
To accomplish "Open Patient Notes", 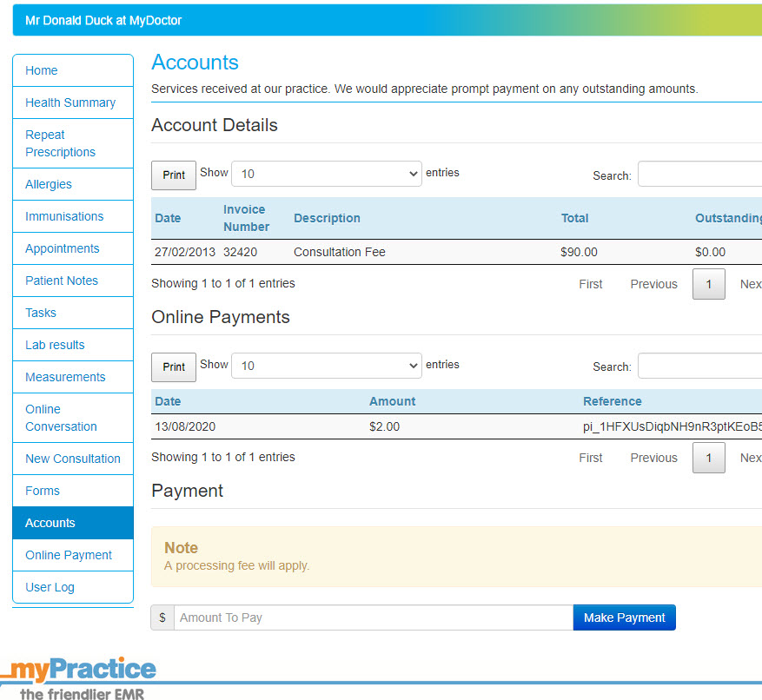I will point(73,281).
